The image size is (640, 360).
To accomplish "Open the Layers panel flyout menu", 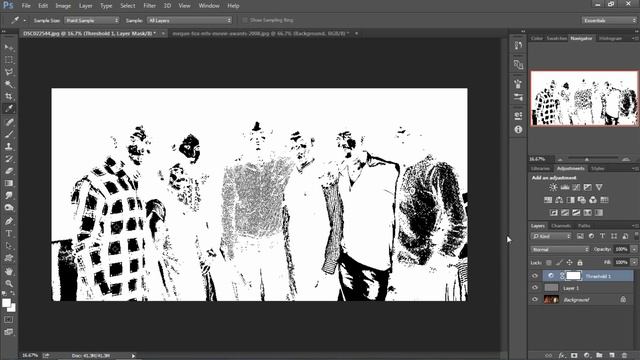I will tap(635, 226).
